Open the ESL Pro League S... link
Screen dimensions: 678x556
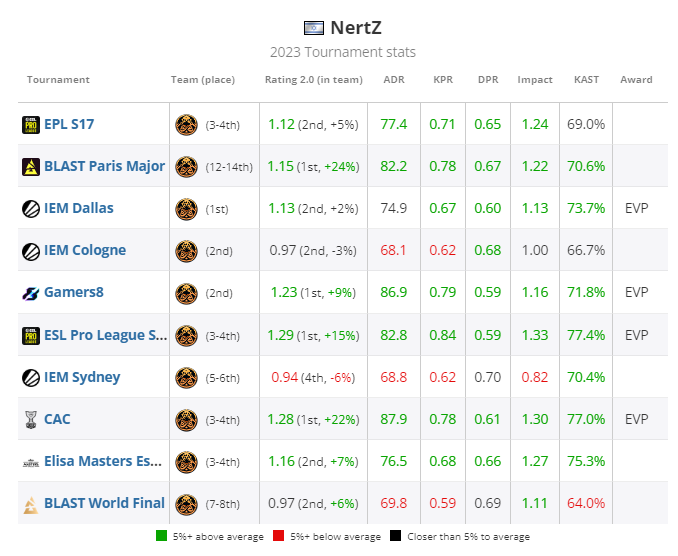(x=106, y=335)
